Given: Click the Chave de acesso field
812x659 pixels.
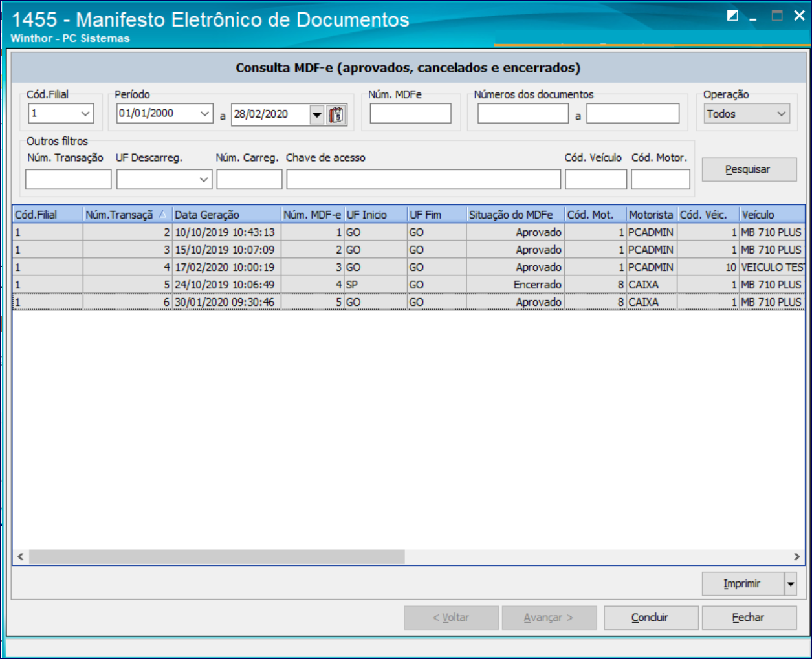Looking at the screenshot, I should [424, 179].
